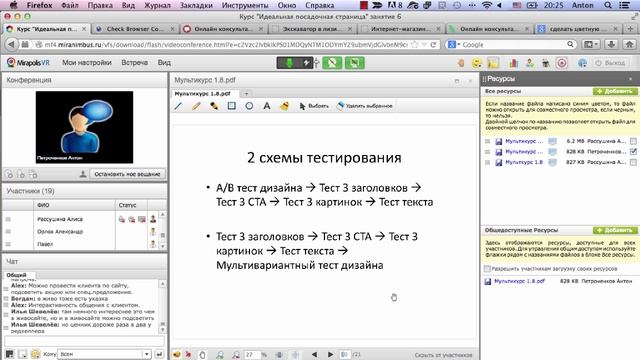
Task: Open the 'Мультикурс 1.8' 827 KB file link
Action: [524, 162]
